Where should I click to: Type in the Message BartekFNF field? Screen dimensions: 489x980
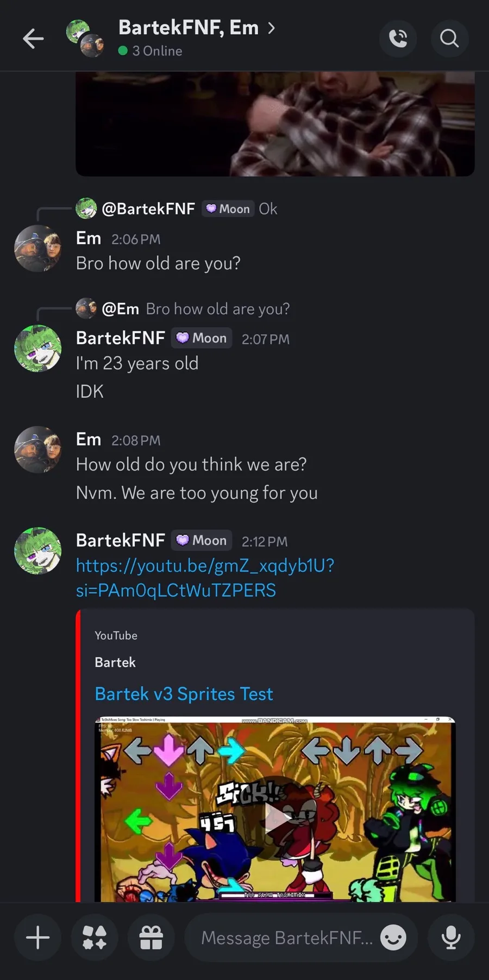click(286, 937)
